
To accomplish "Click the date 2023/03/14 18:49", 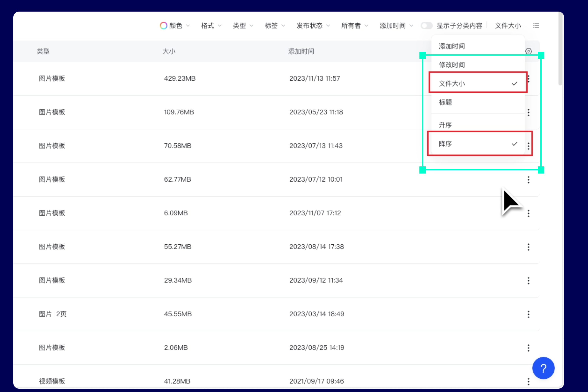I will click(317, 314).
